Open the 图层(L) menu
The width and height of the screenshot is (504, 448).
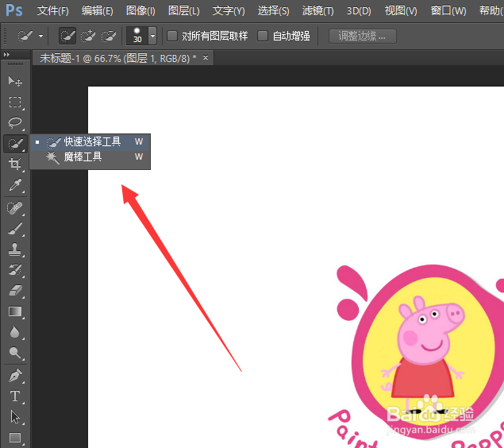click(184, 11)
